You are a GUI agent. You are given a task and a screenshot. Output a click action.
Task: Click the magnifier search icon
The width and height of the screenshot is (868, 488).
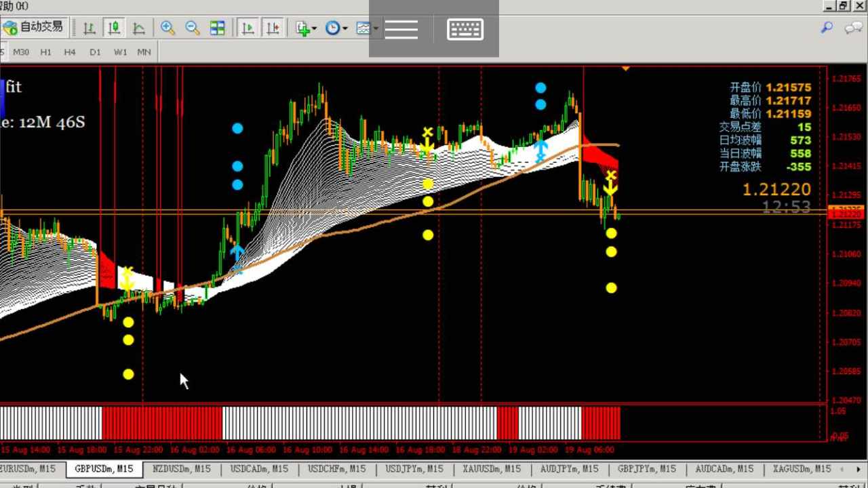coord(827,28)
